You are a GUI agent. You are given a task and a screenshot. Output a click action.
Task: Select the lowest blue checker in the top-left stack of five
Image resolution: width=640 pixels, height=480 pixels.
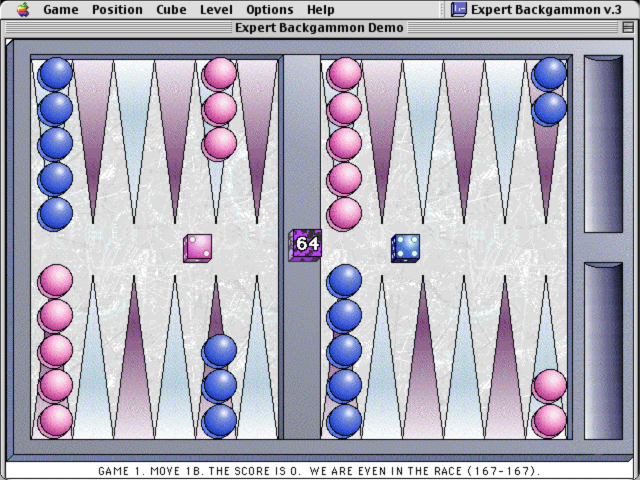[x=55, y=214]
